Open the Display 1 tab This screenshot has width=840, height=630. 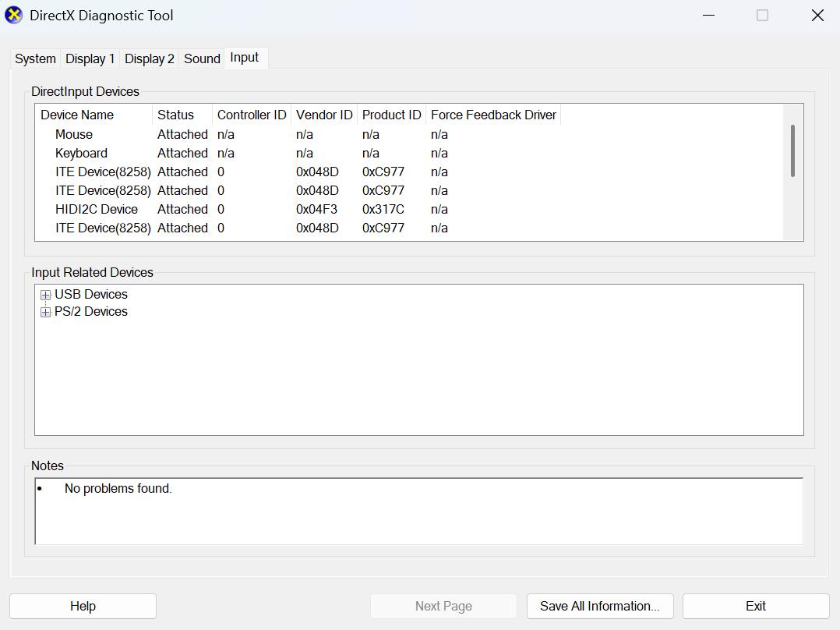tap(90, 58)
